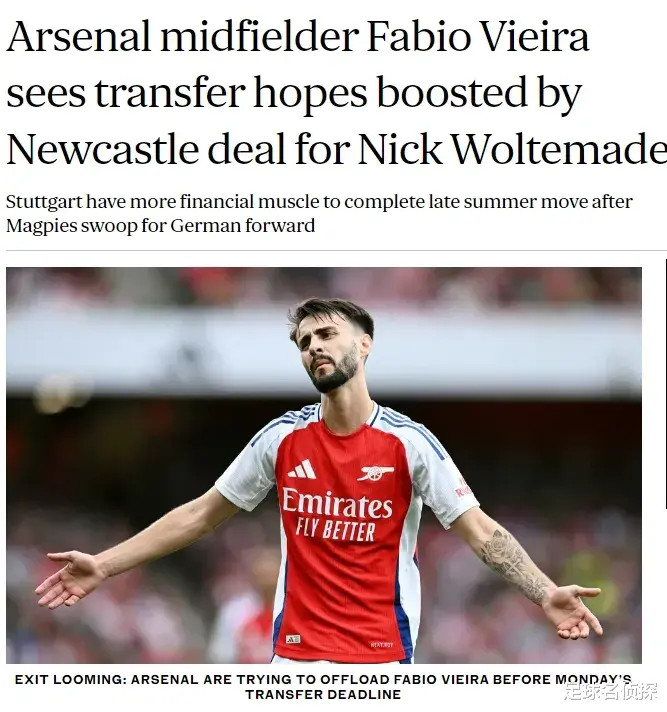Open the Fabio Vieira match photo
The width and height of the screenshot is (667, 712).
(324, 465)
